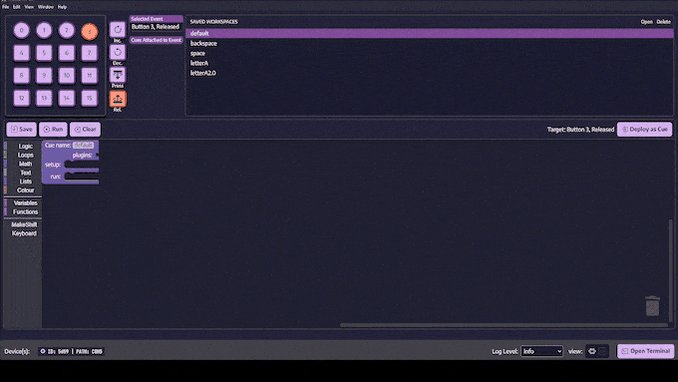Select the Increment (Inc.) dial event icon
This screenshot has height=382, width=678.
tap(117, 30)
